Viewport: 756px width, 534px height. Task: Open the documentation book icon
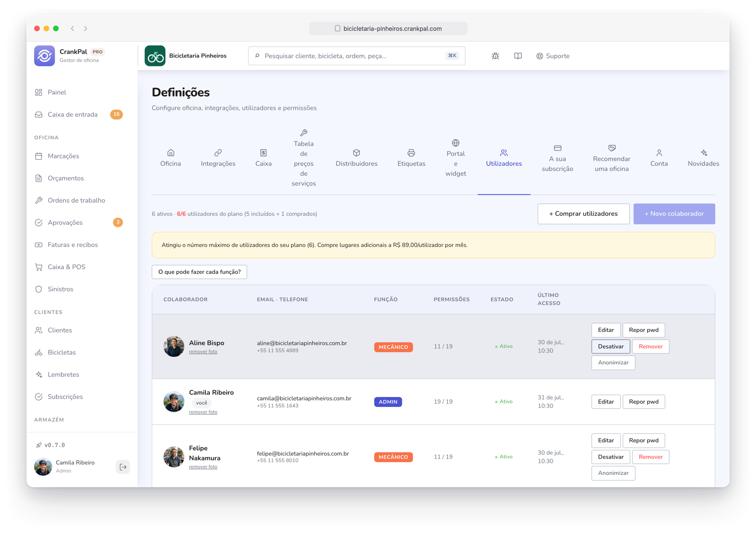pos(518,56)
